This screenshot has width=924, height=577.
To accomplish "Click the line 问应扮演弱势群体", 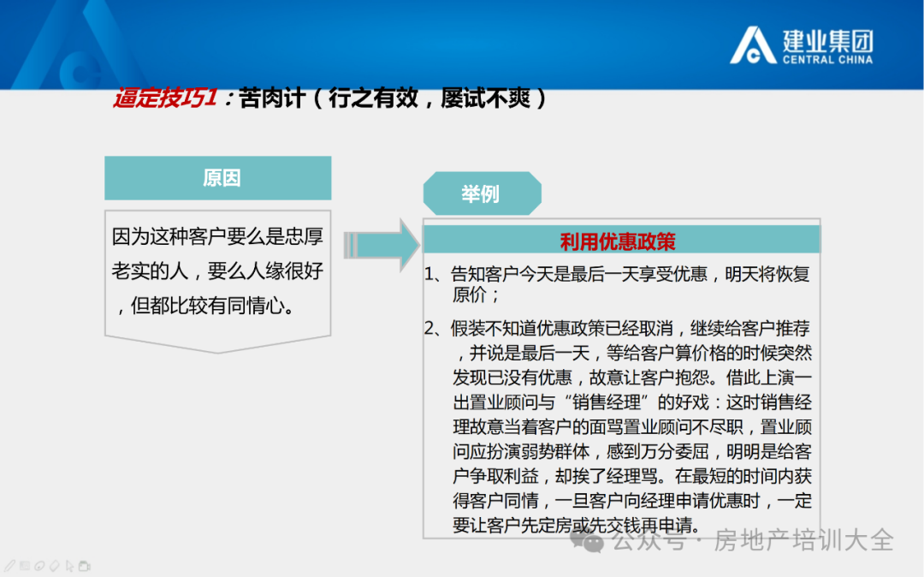I will pyautogui.click(x=632, y=452).
